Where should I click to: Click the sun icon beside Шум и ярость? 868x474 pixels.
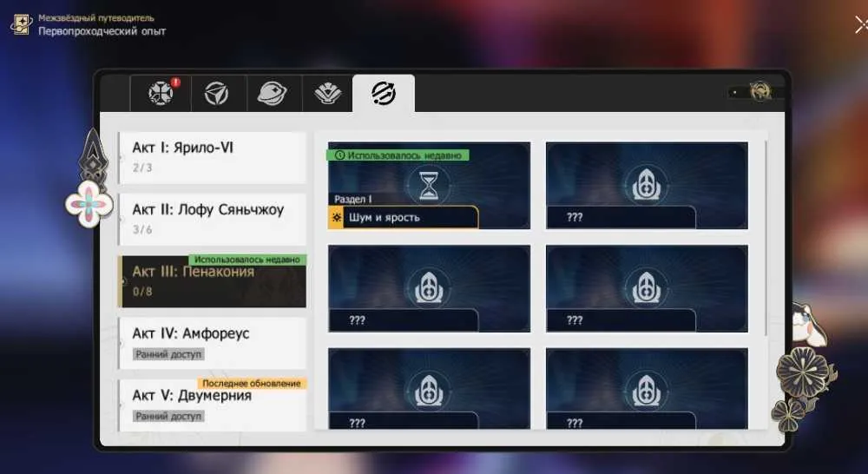tap(337, 218)
